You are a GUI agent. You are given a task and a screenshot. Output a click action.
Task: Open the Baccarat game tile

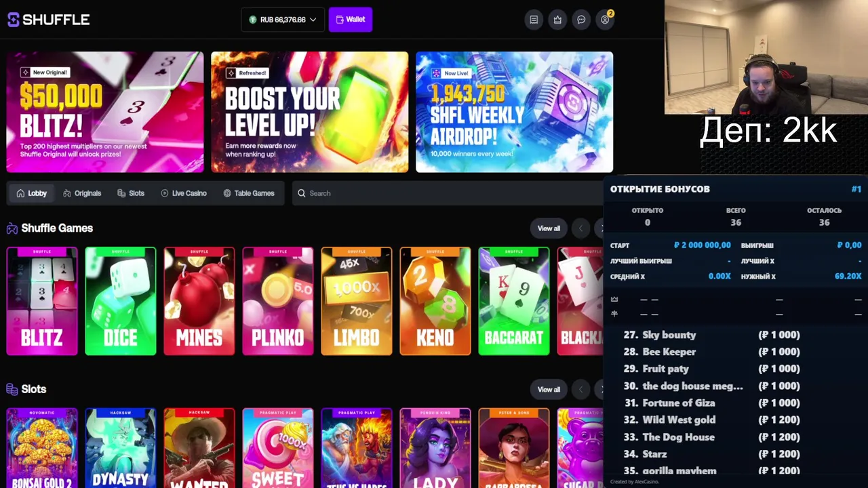pyautogui.click(x=514, y=301)
